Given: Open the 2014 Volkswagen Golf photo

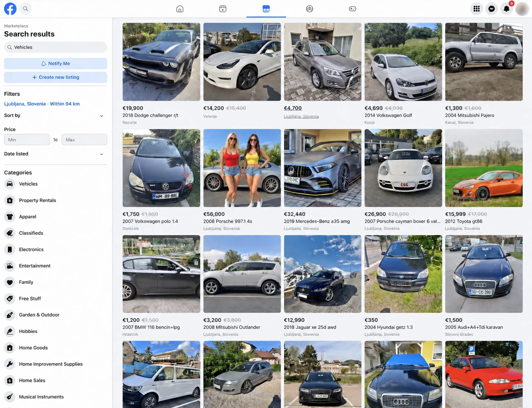Looking at the screenshot, I should 403,62.
